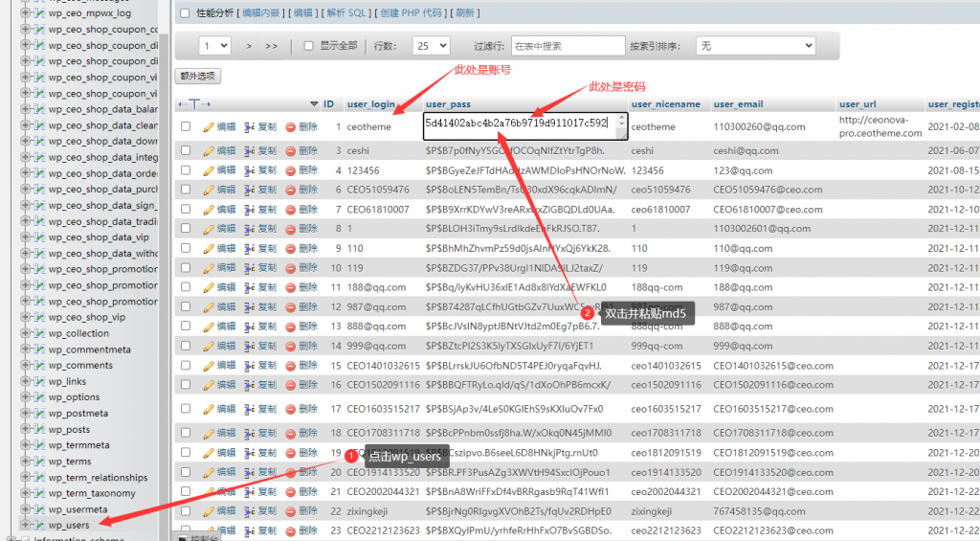Enable the 显示全部 (show all) checkbox
The height and width of the screenshot is (541, 980).
click(x=308, y=46)
